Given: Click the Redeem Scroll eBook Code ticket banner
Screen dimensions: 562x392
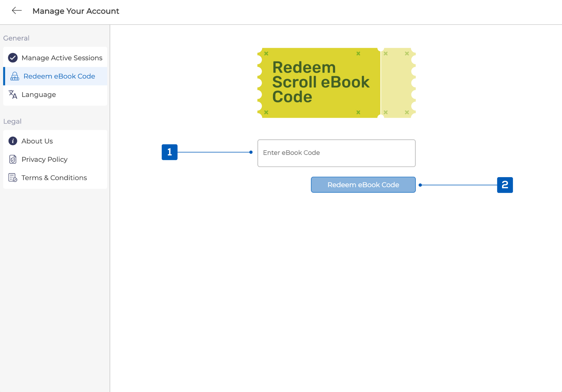Looking at the screenshot, I should [320, 83].
